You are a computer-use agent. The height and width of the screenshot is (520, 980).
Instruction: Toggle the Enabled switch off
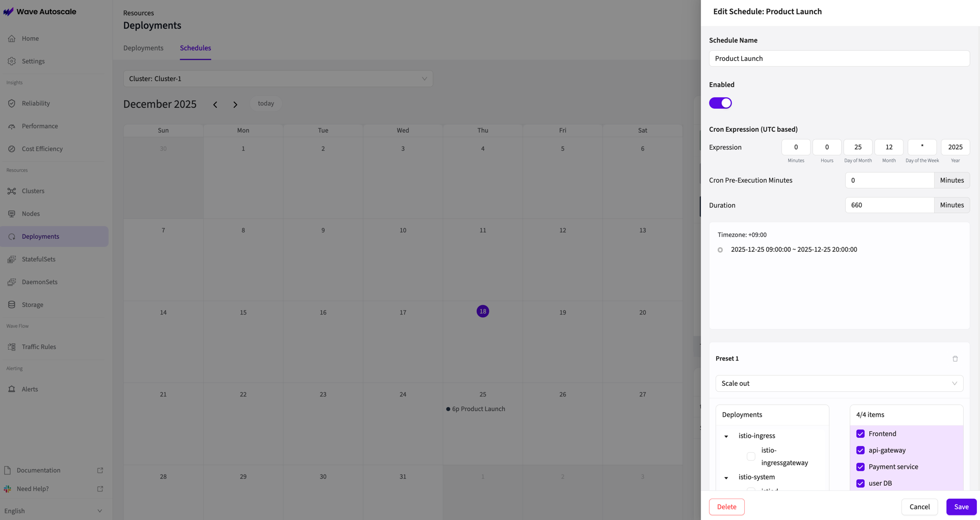(720, 103)
